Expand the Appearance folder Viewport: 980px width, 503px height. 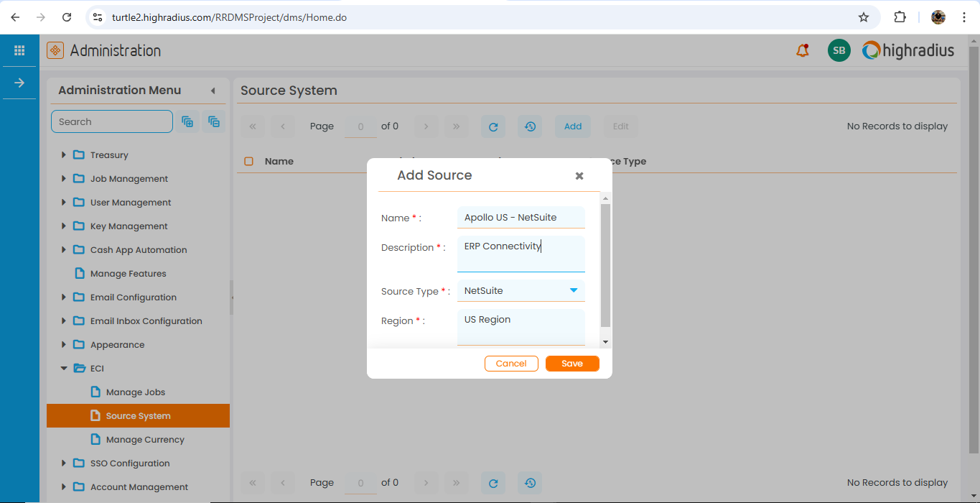click(63, 345)
